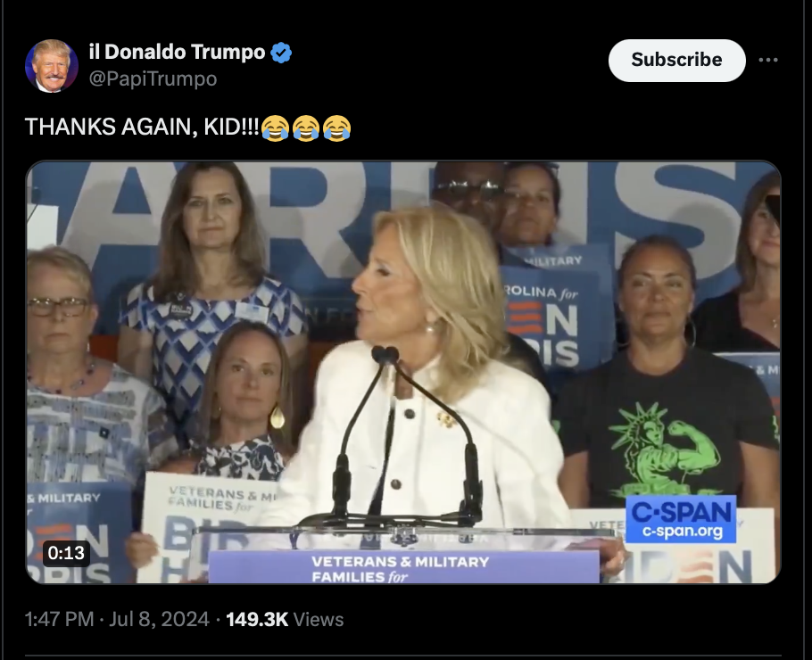Click the 149.3K Views count
Image resolution: width=812 pixels, height=660 pixels.
285,619
